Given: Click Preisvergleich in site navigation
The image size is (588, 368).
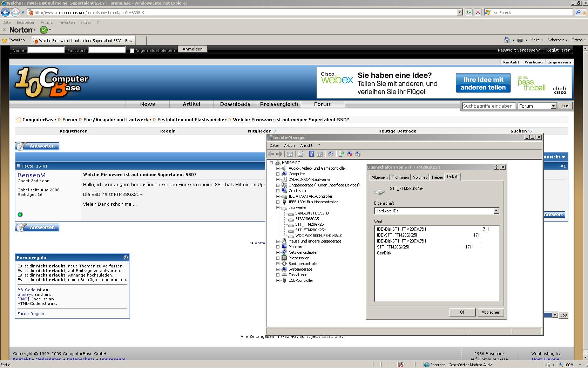Looking at the screenshot, I should pyautogui.click(x=279, y=104).
